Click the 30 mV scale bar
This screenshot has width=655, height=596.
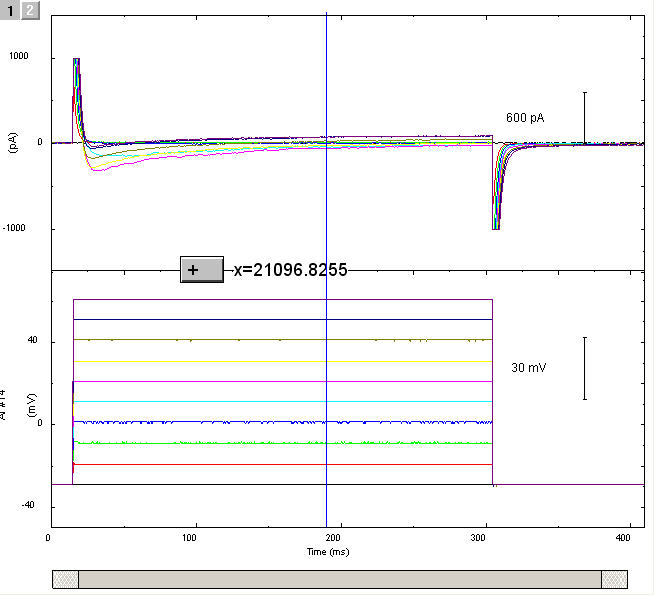pos(584,368)
